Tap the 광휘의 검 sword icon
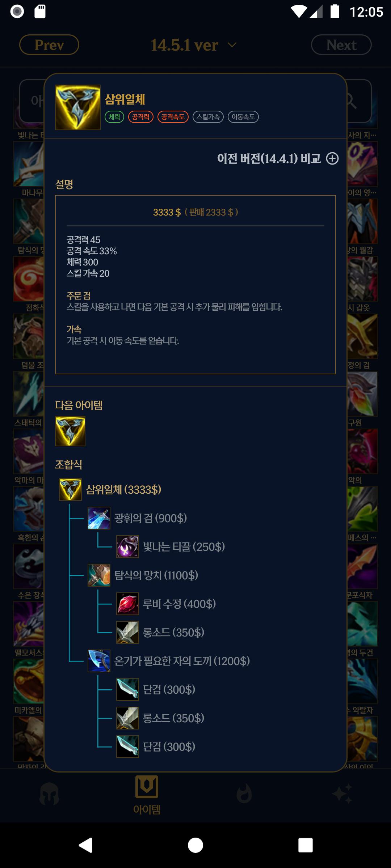The width and height of the screenshot is (391, 868). point(99,518)
